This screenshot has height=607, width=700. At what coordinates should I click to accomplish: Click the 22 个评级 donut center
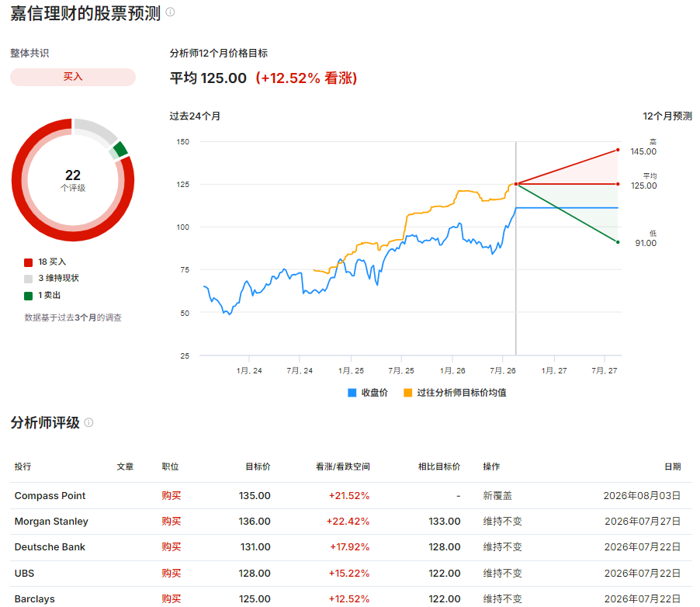click(x=73, y=180)
